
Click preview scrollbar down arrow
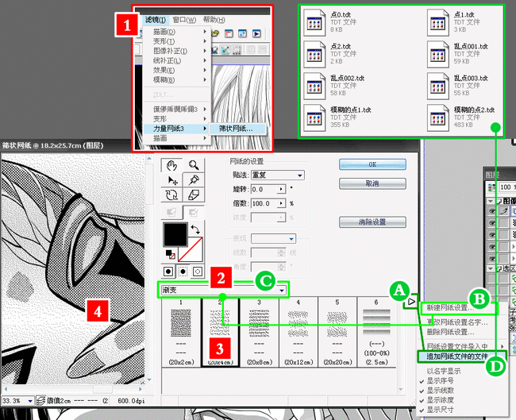point(149,380)
